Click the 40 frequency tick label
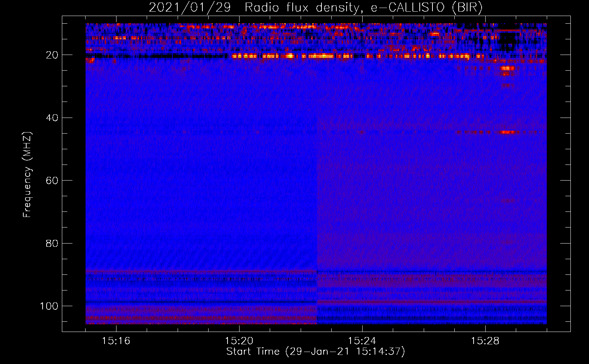Image resolution: width=589 pixels, height=364 pixels. (52, 118)
